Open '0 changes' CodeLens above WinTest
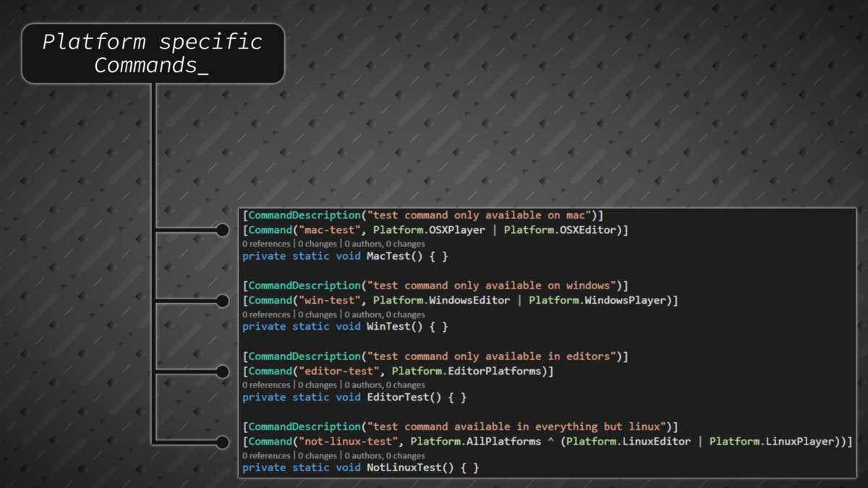 coord(317,315)
